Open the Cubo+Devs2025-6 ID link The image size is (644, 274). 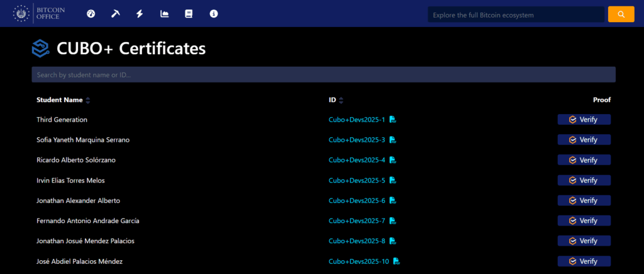[x=357, y=201]
